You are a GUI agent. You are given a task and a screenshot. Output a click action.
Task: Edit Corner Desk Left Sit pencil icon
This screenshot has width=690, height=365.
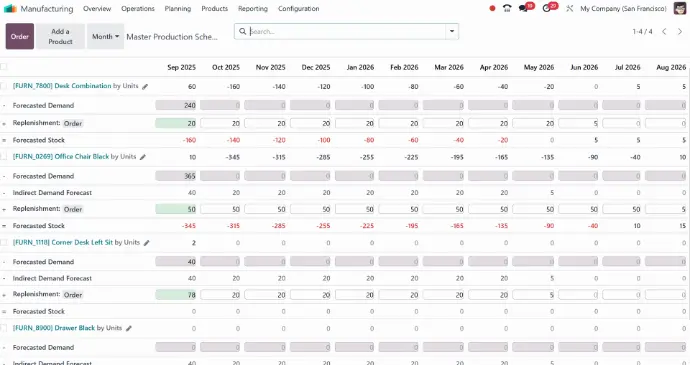147,243
